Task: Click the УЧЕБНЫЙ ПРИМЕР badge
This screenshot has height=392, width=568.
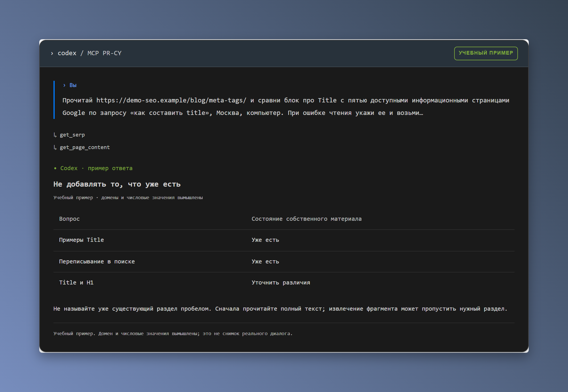Action: pyautogui.click(x=486, y=53)
